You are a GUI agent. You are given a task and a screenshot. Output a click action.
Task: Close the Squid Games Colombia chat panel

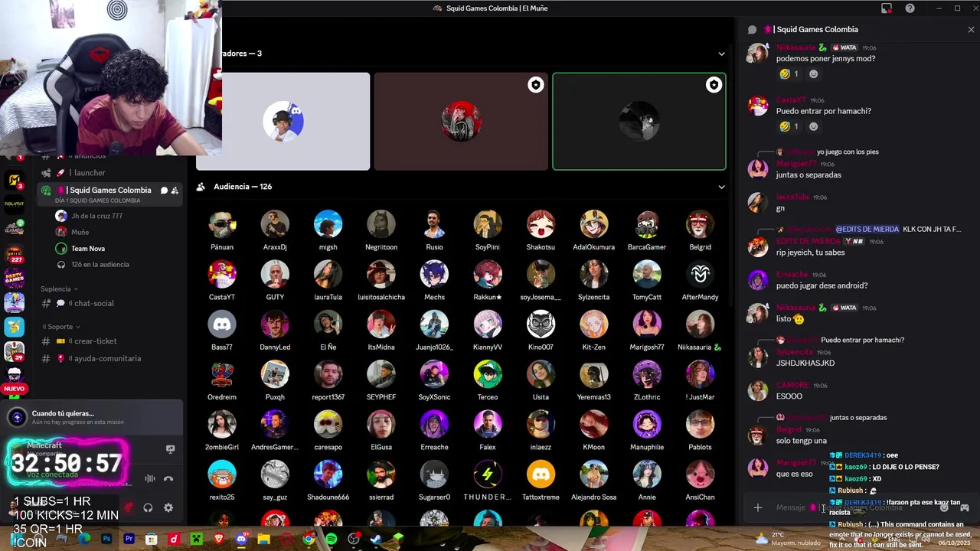click(971, 30)
